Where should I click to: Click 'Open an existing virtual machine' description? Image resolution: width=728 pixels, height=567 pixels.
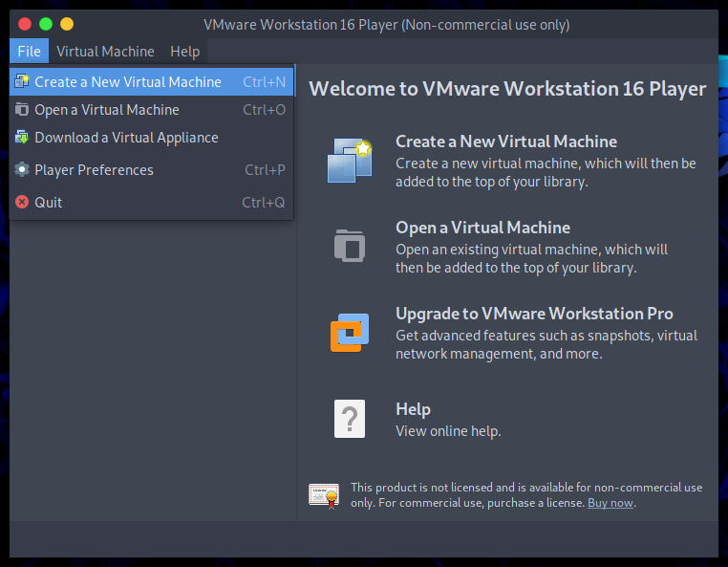tap(531, 258)
